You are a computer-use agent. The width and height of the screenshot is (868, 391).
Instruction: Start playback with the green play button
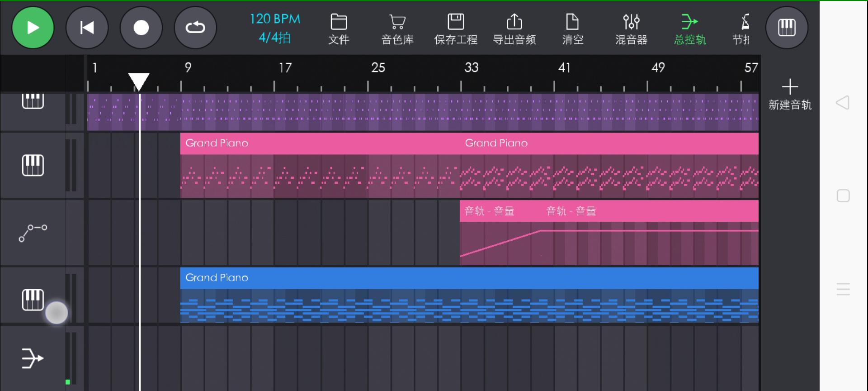(x=33, y=28)
